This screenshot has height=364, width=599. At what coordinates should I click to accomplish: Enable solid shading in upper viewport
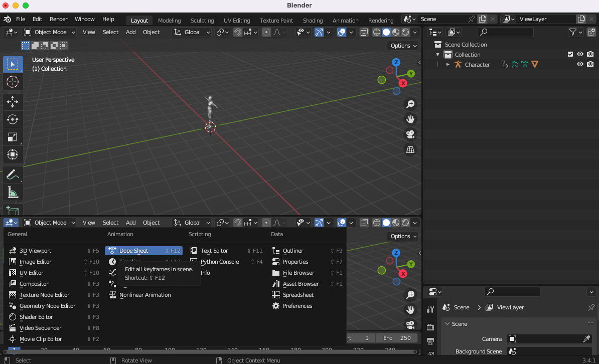(386, 32)
